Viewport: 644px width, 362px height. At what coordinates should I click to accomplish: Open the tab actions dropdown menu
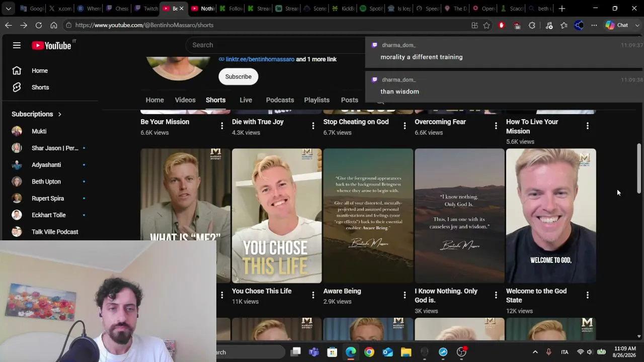pyautogui.click(x=9, y=9)
